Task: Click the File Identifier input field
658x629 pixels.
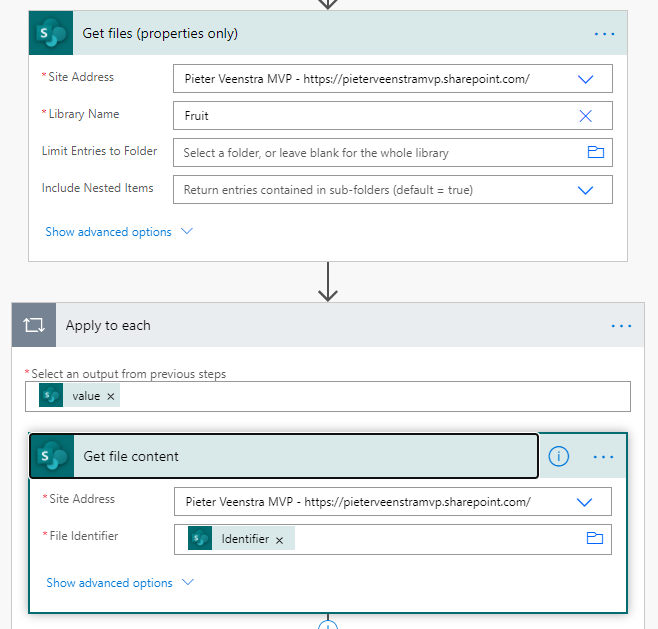Action: pyautogui.click(x=393, y=539)
